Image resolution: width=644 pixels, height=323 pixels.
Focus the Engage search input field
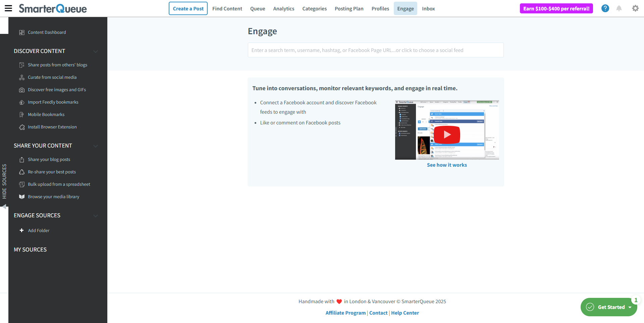(x=375, y=50)
